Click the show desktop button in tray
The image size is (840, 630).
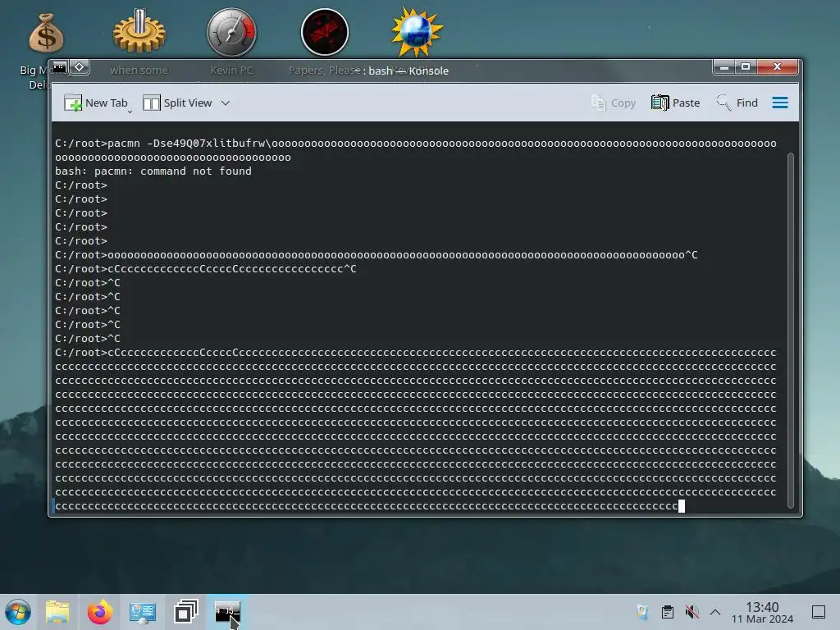[x=819, y=612]
